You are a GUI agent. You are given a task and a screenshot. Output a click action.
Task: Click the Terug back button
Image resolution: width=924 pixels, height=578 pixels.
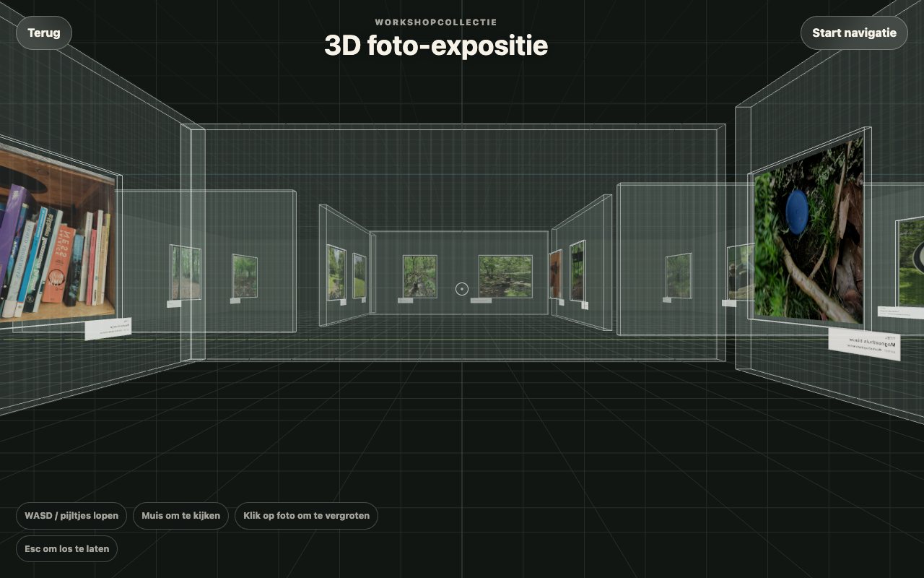44,33
